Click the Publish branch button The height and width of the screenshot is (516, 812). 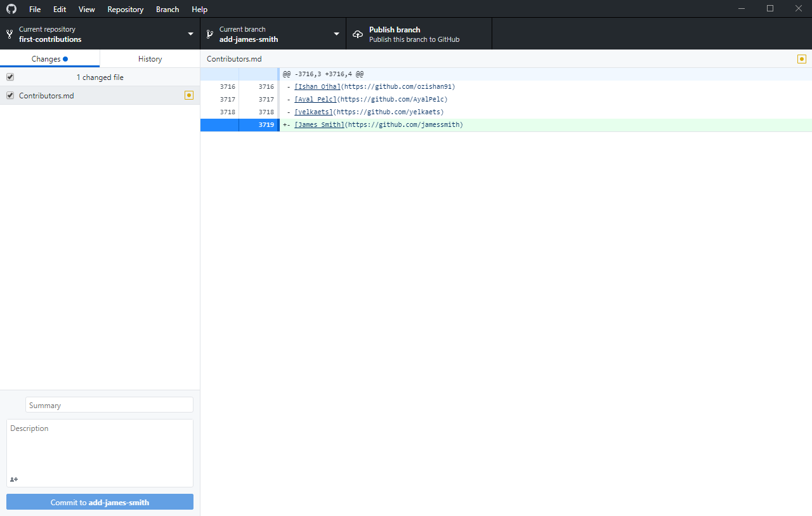click(x=419, y=34)
